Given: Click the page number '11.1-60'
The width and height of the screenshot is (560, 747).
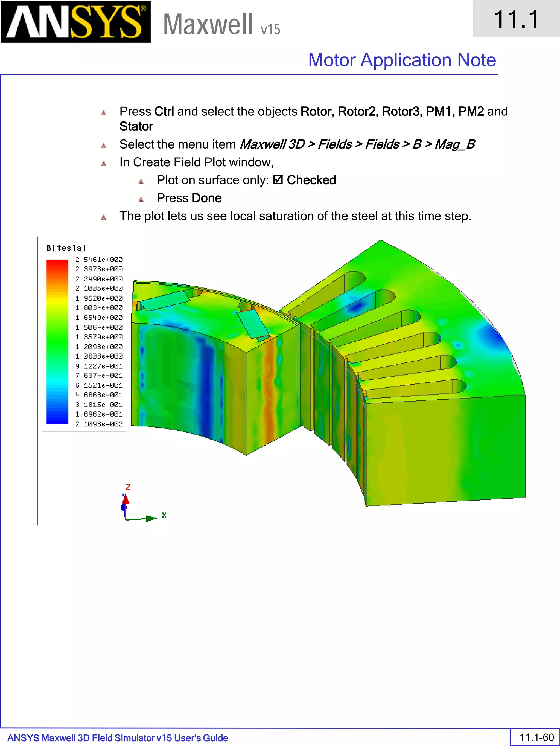Looking at the screenshot, I should (x=537, y=737).
